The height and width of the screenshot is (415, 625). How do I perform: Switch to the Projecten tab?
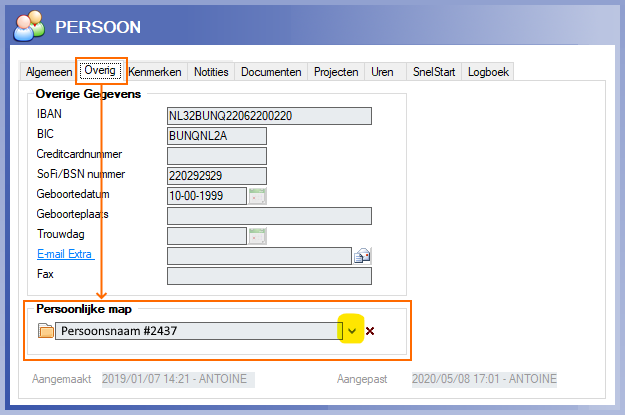(x=336, y=72)
